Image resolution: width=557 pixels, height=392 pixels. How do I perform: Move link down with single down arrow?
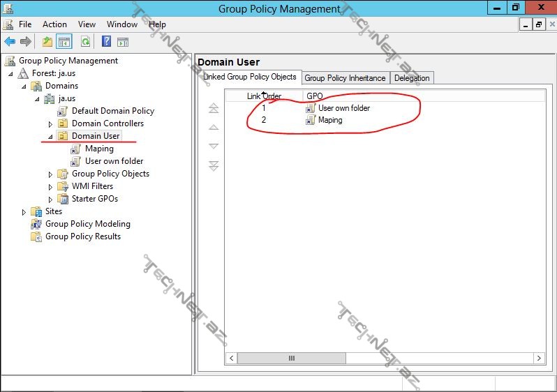pyautogui.click(x=214, y=146)
